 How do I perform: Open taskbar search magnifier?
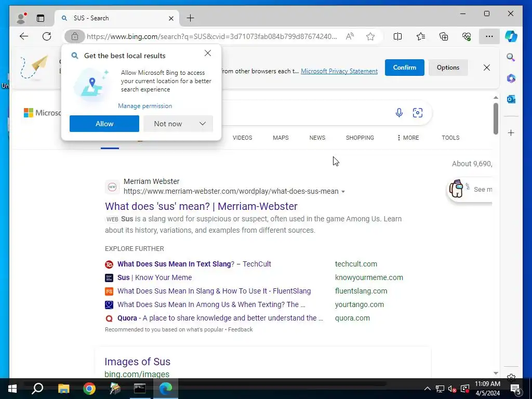click(x=37, y=389)
